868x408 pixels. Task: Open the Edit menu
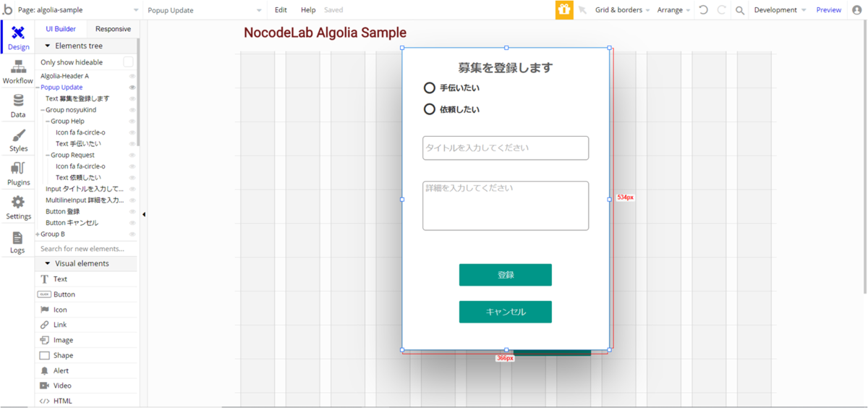[x=281, y=10]
